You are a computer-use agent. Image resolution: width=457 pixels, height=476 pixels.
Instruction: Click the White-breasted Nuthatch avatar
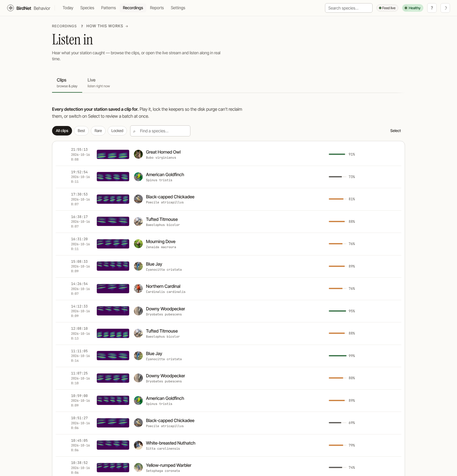tap(138, 445)
